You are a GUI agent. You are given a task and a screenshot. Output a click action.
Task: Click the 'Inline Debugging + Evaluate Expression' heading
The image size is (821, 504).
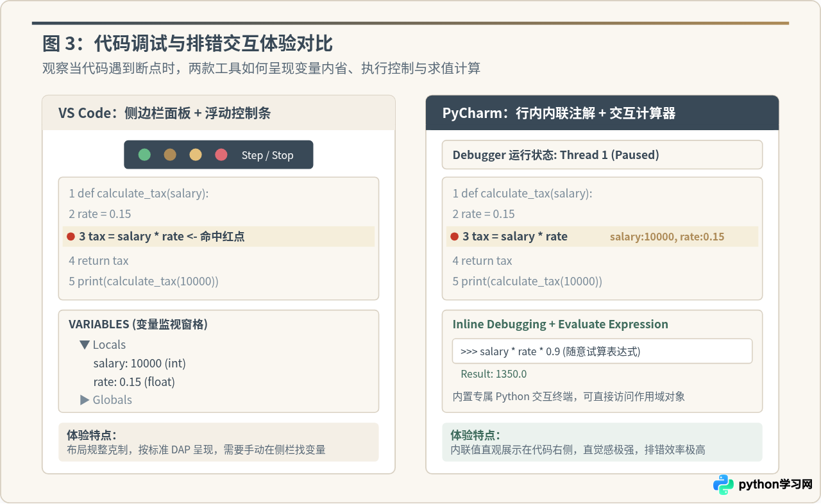click(x=561, y=324)
